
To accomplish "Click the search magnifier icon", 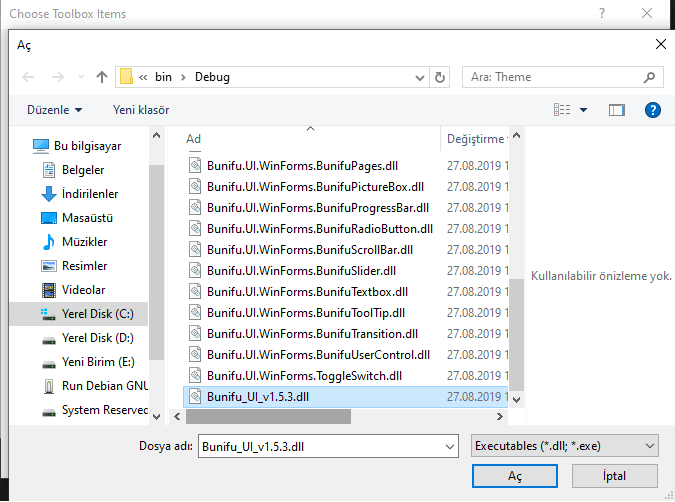I will [x=649, y=77].
